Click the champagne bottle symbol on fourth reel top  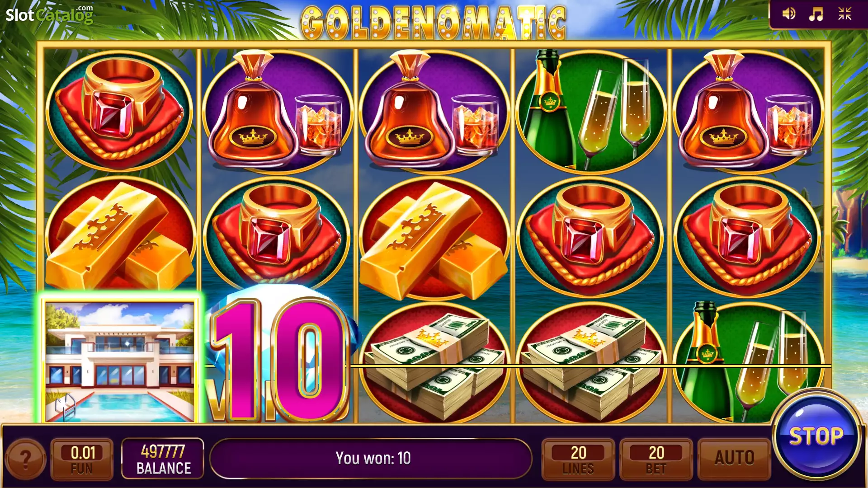pos(590,111)
